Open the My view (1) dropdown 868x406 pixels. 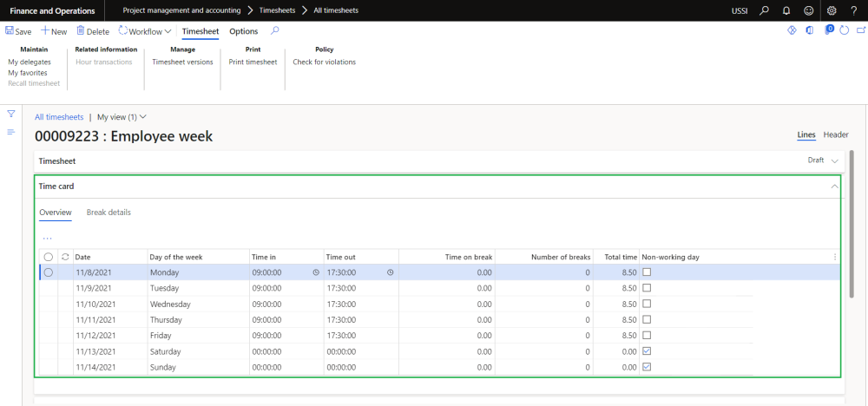[122, 117]
